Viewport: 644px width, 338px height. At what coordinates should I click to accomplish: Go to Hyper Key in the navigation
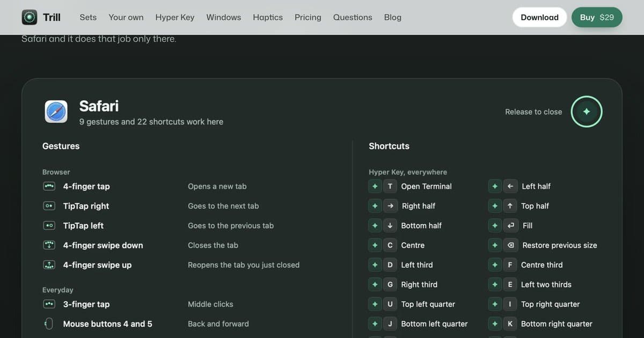(x=175, y=17)
